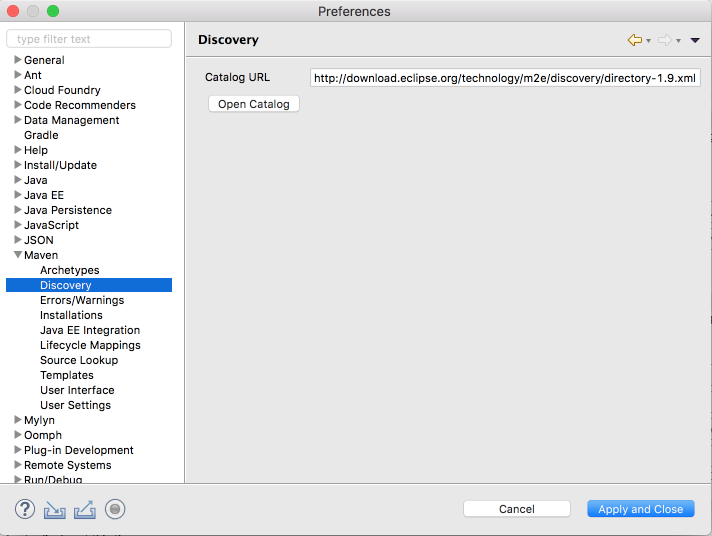Viewport: 712px width, 536px height.
Task: Expand the General preferences node
Action: coord(17,60)
